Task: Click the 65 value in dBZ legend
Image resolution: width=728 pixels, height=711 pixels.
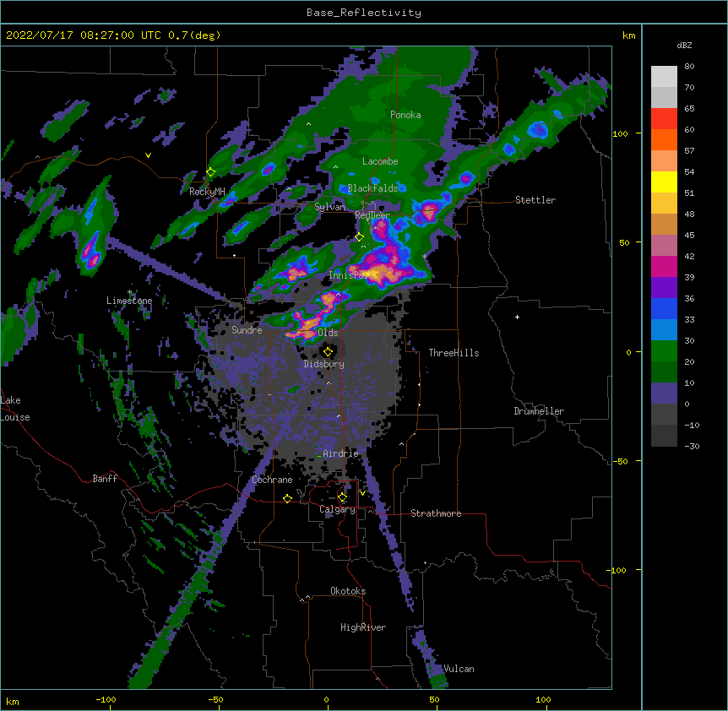Action: pos(689,109)
